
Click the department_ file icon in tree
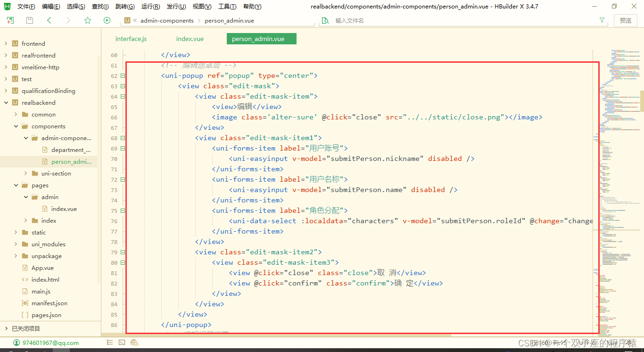tap(45, 150)
